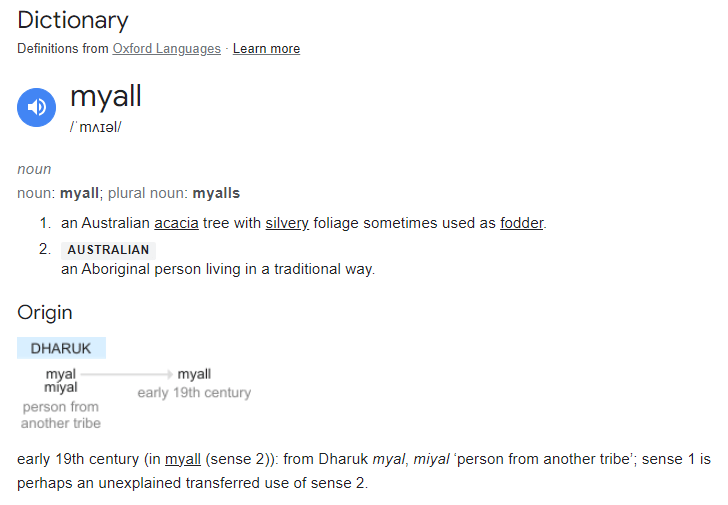Click the Dictionary heading
Viewport: 728px width, 505px height.
[73, 19]
